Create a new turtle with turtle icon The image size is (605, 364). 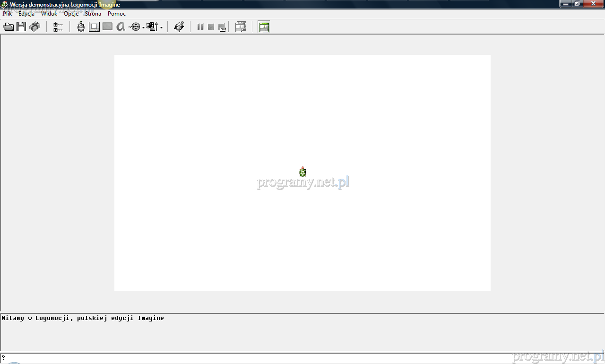[x=81, y=27]
